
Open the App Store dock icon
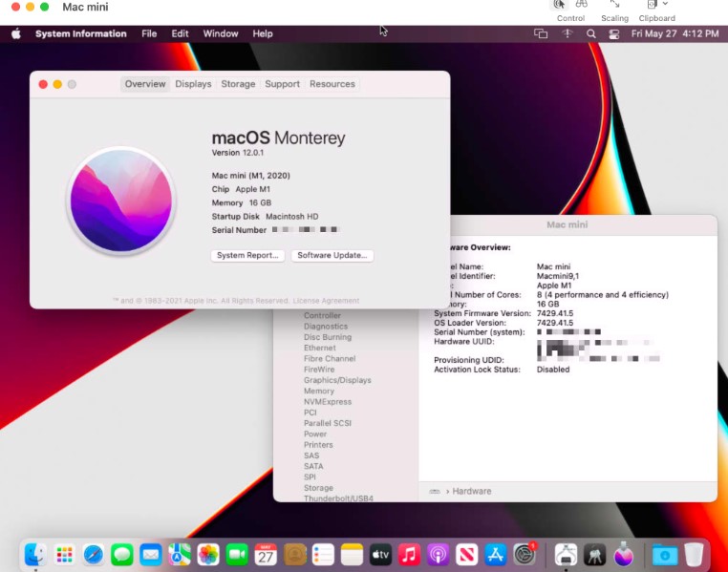click(495, 554)
